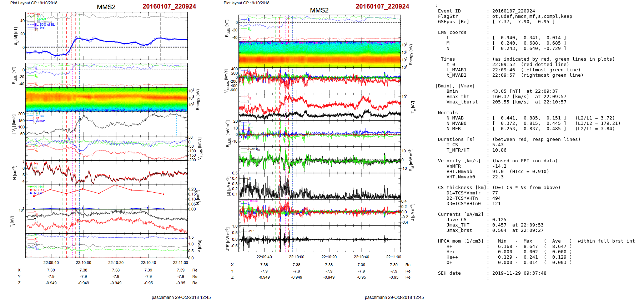Click 'Plot Layout GP 19/10/2018' header at top-left
The image size is (644, 300).
pos(34,3)
